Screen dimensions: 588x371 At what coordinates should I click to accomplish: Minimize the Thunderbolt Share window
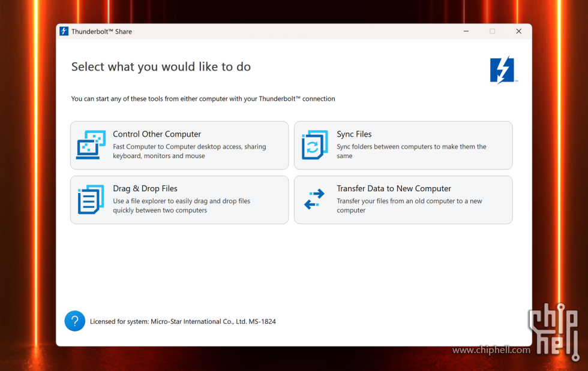466,31
